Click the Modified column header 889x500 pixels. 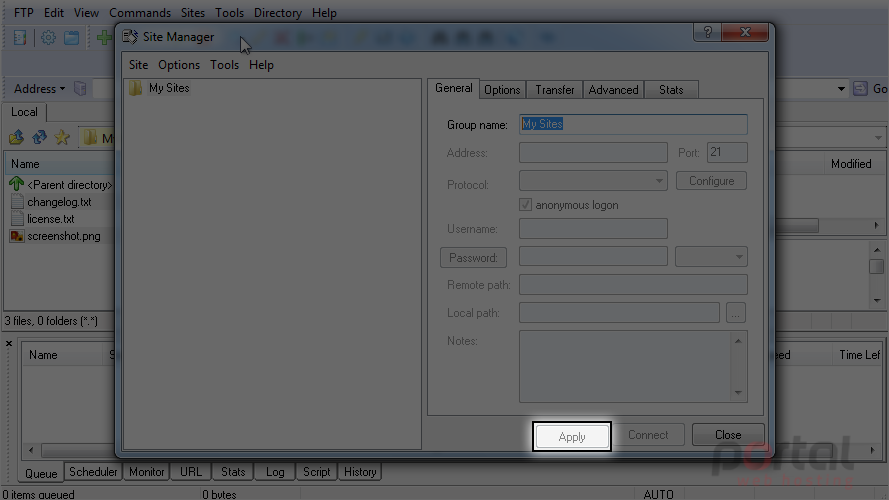click(851, 164)
